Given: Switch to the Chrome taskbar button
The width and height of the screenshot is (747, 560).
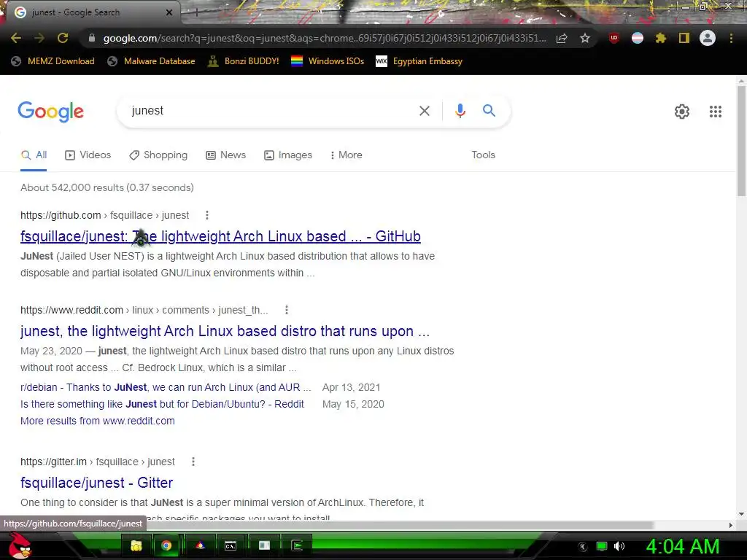Looking at the screenshot, I should point(166,545).
